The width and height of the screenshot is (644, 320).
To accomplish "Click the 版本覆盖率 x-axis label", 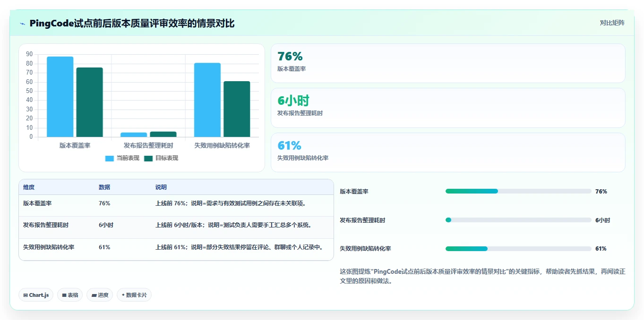I will (75, 145).
